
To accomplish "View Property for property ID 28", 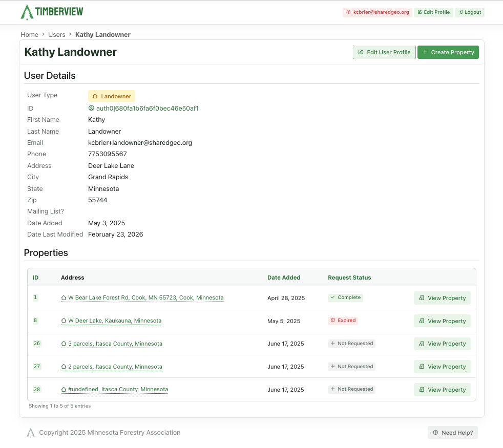I will 442,390.
